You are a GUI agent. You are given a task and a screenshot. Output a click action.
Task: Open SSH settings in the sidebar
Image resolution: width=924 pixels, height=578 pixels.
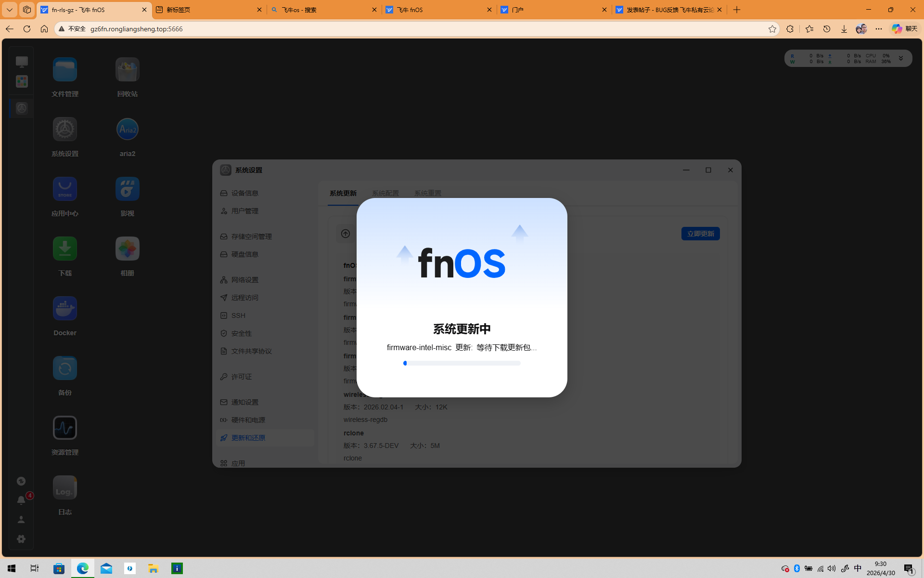click(265, 315)
